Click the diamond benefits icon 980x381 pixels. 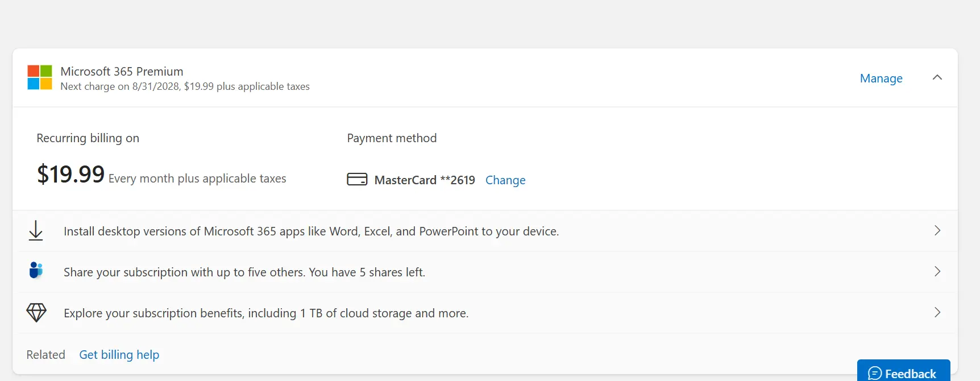36,312
